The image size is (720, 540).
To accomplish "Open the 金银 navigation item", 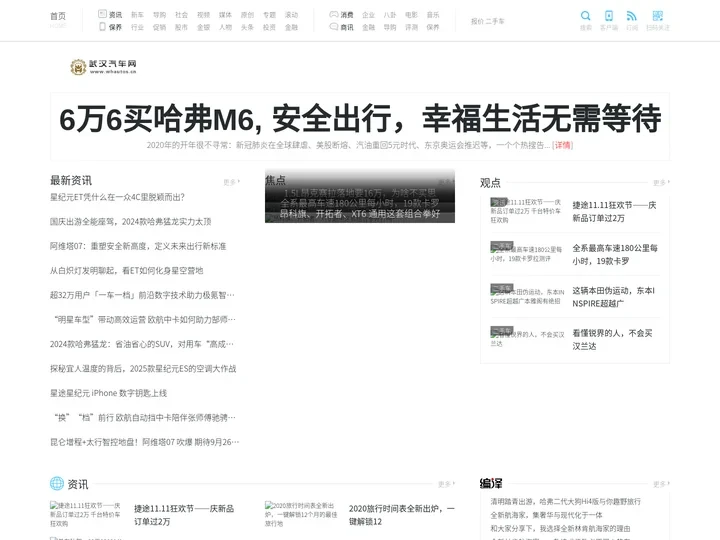I will coord(203,27).
